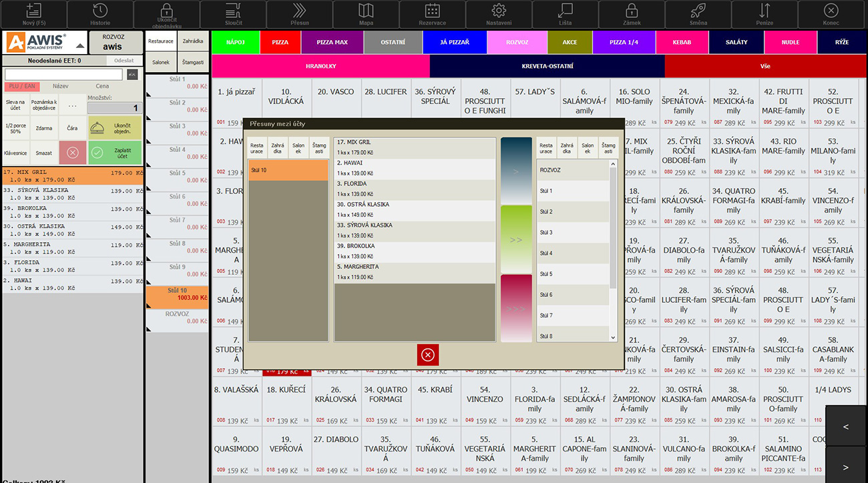This screenshot has height=483, width=868.
Task: Switch search mode to Cena
Action: click(x=102, y=86)
